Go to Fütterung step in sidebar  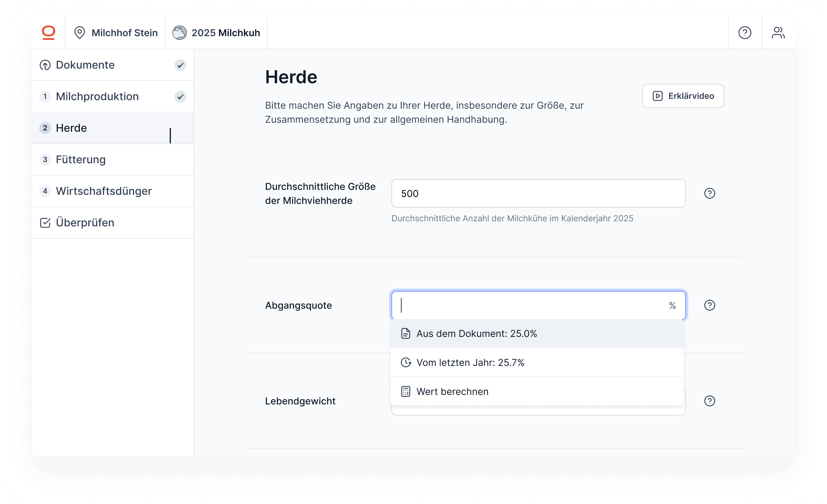[x=81, y=160]
